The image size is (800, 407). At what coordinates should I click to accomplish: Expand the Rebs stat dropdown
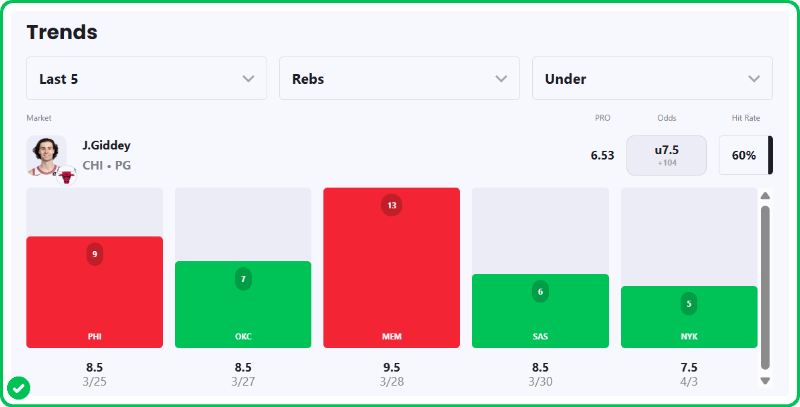point(399,78)
